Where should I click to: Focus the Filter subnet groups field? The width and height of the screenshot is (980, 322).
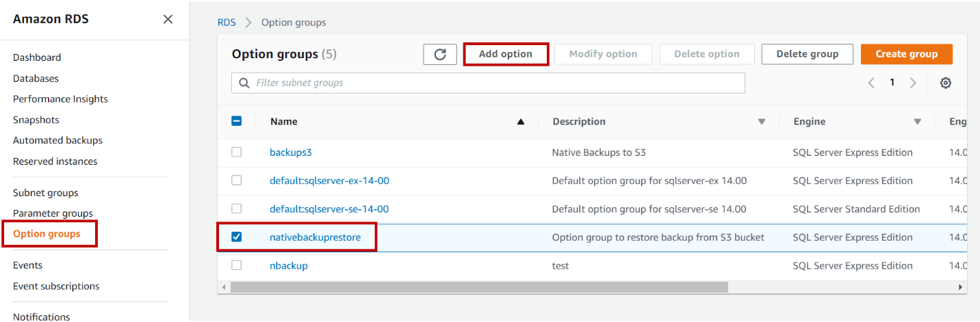496,83
